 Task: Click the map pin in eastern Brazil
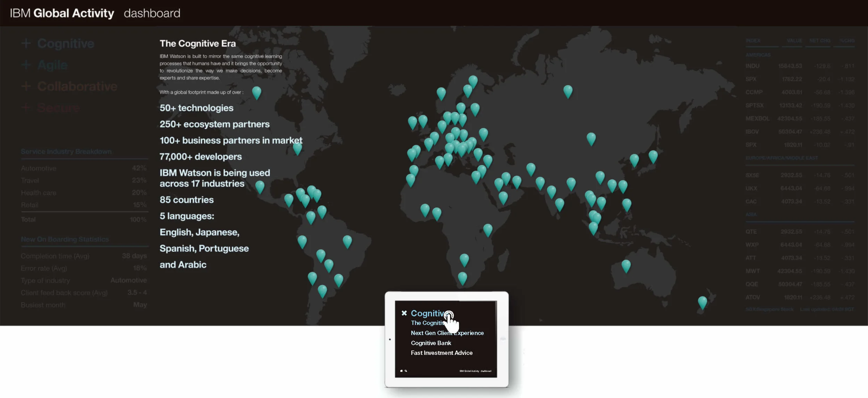coord(347,241)
